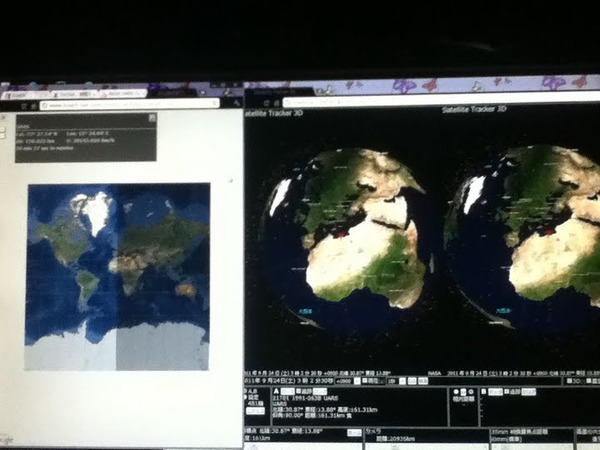Image resolution: width=600 pixels, height=450 pixels.
Task: Click the left browser address bar
Action: (x=129, y=104)
